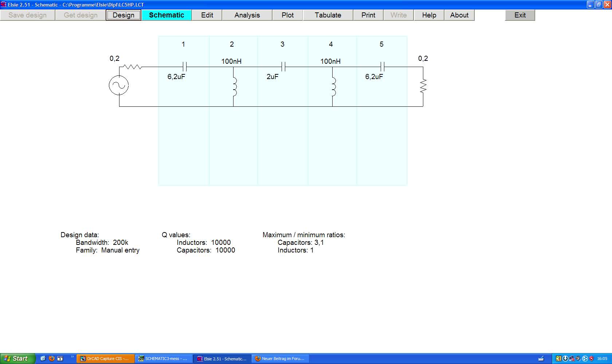The image size is (612, 364).
Task: Click the Q values: heading
Action: point(176,235)
